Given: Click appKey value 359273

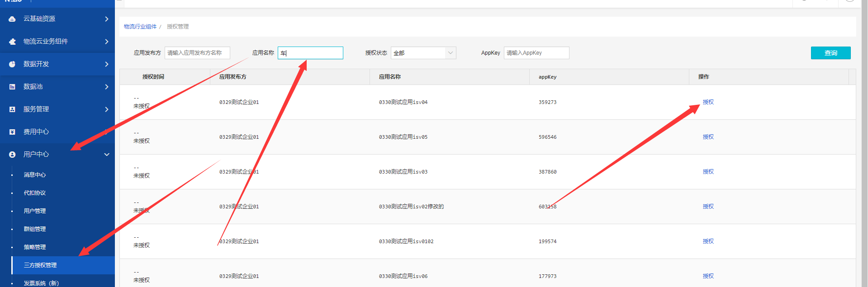Looking at the screenshot, I should [x=547, y=102].
